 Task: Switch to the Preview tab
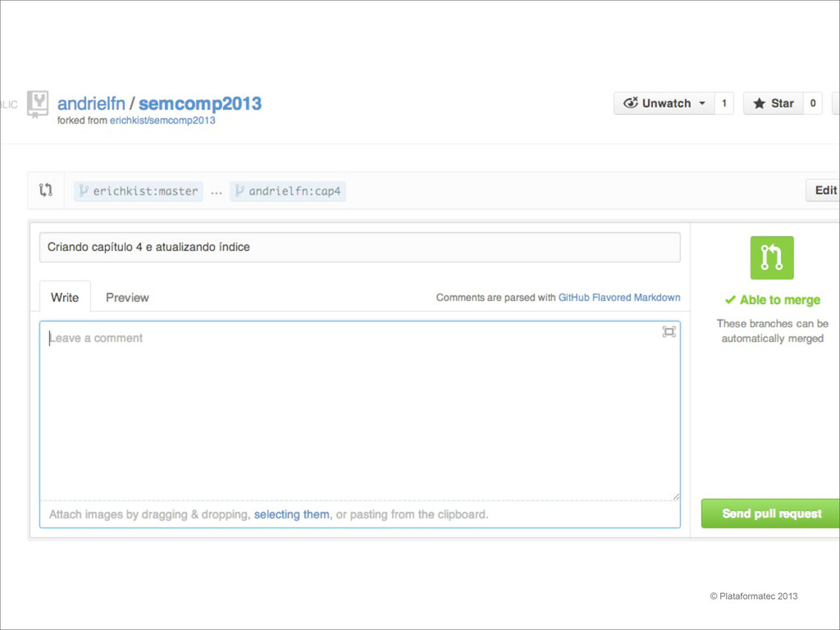[x=127, y=297]
